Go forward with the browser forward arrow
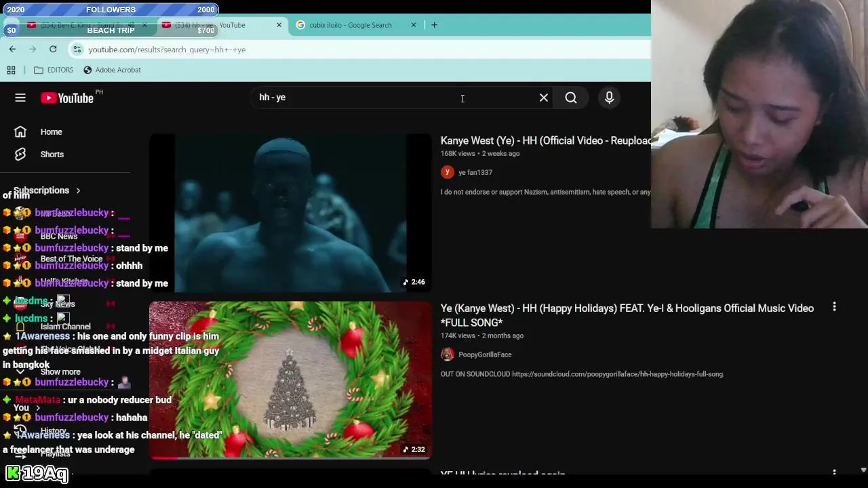Image resolution: width=868 pixels, height=488 pixels. tap(33, 49)
